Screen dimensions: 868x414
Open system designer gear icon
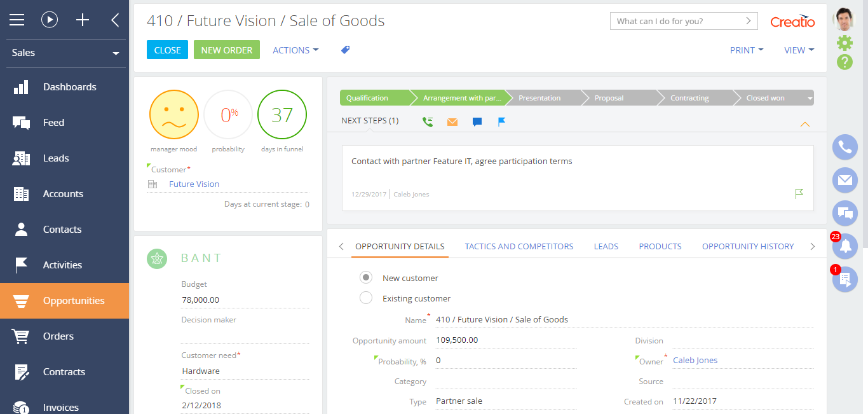(x=844, y=43)
